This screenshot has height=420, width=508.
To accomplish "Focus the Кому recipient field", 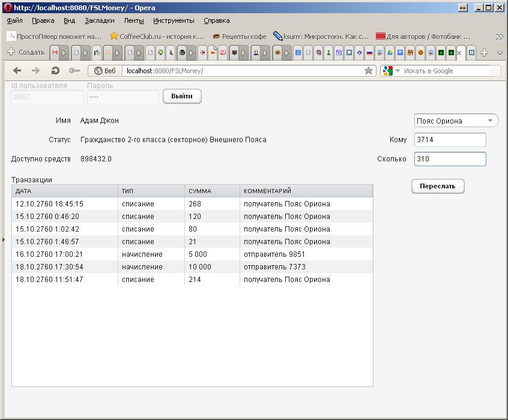I will (x=450, y=140).
